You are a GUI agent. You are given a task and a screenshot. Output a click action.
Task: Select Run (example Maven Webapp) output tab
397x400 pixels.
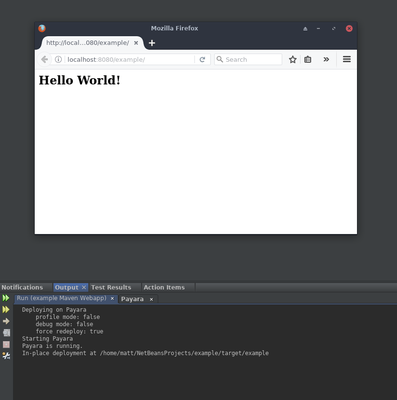pos(62,298)
